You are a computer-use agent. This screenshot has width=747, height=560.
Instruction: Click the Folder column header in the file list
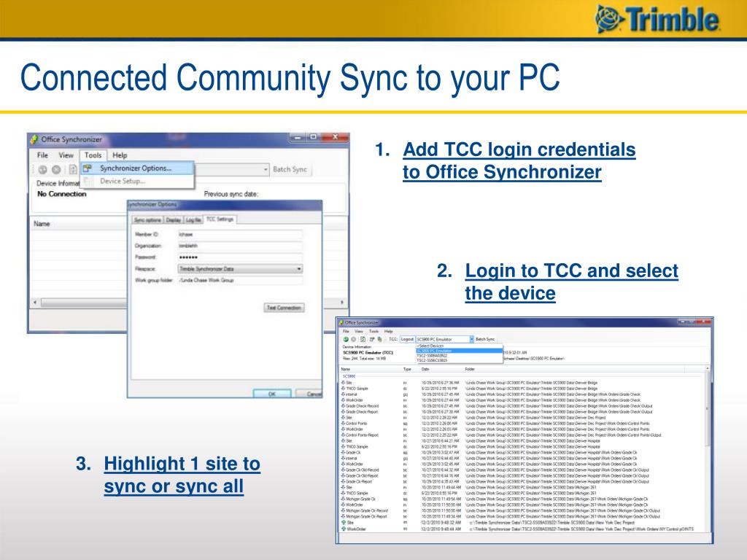[470, 369]
